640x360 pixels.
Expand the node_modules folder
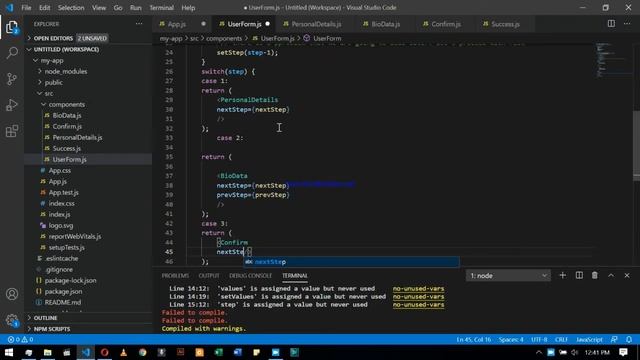point(66,71)
